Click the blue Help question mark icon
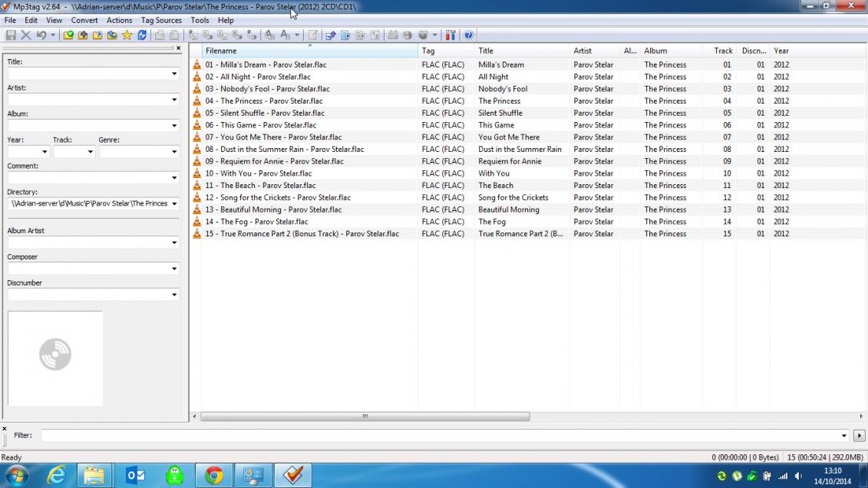 (469, 35)
